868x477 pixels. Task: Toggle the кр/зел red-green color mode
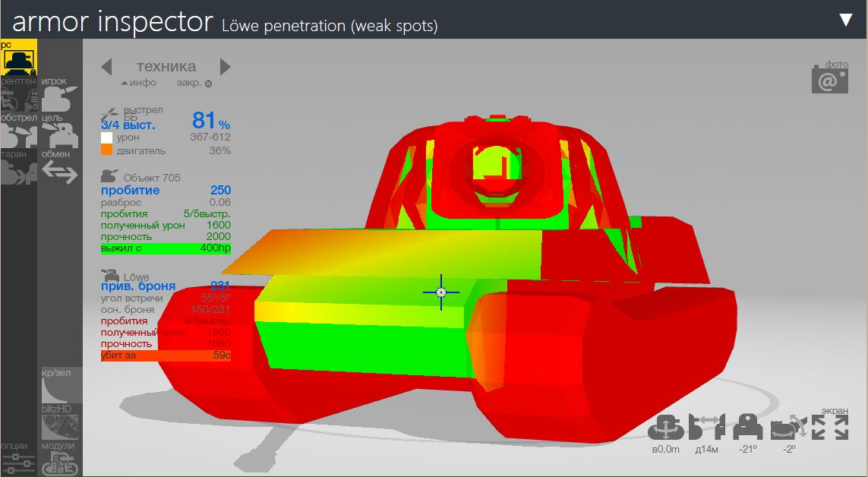coord(61,387)
